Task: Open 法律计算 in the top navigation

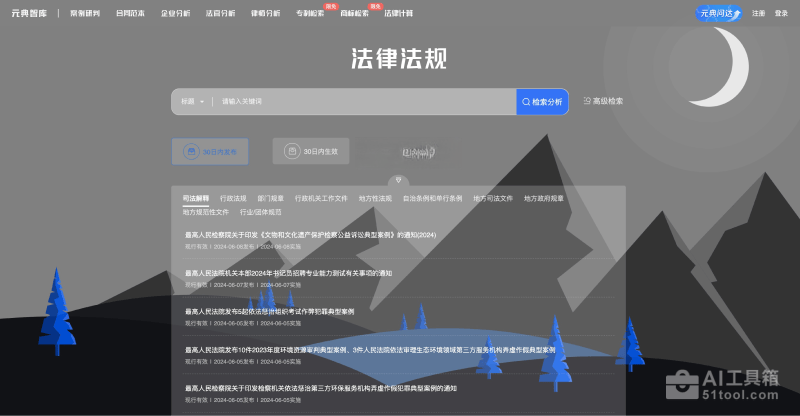Action: click(x=399, y=14)
